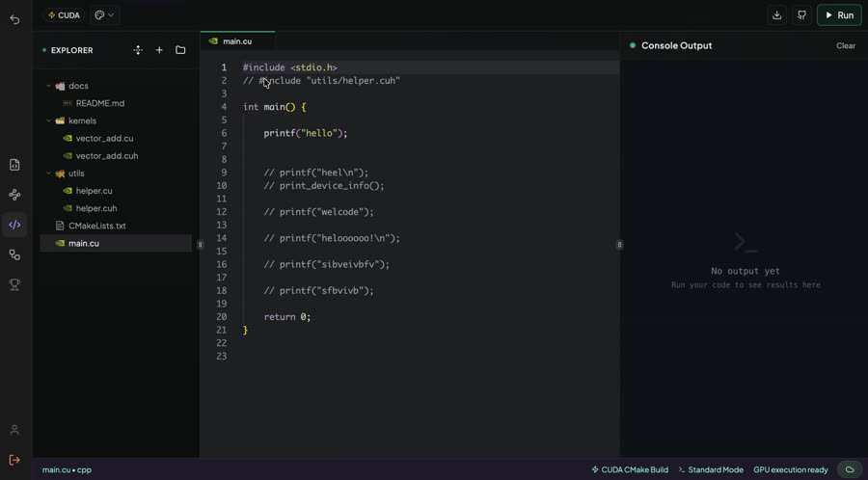Image resolution: width=868 pixels, height=480 pixels.
Task: Click the Console Output panel title
Action: point(676,46)
